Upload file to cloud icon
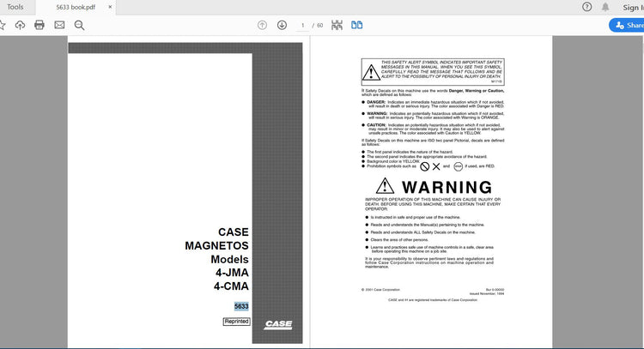This screenshot has height=349, width=644. (20, 25)
